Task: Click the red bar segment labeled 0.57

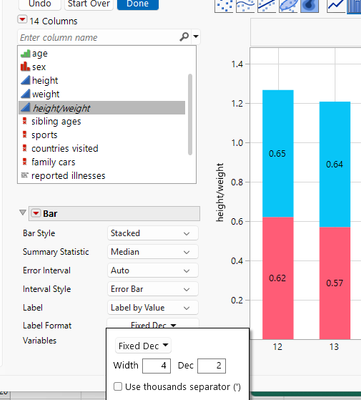Action: point(335,283)
